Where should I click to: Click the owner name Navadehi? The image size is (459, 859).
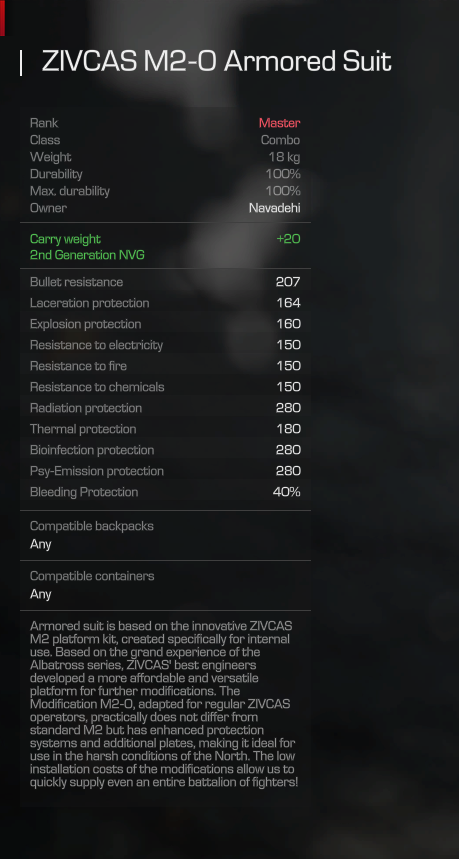274,208
